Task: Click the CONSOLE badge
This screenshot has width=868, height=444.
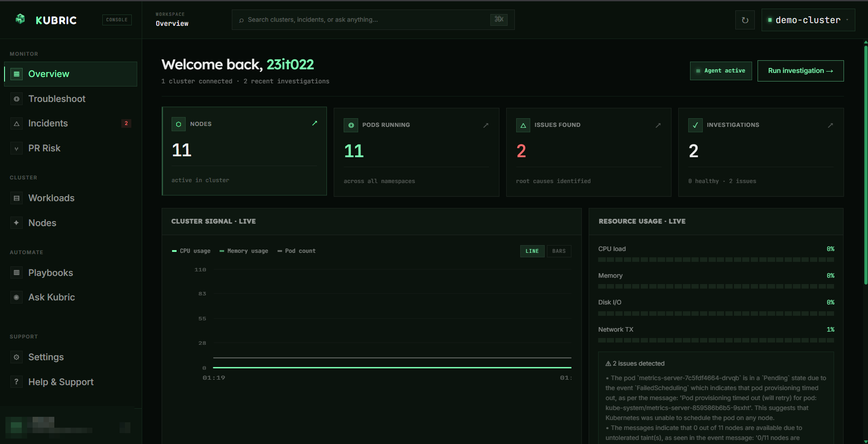Action: [117, 19]
